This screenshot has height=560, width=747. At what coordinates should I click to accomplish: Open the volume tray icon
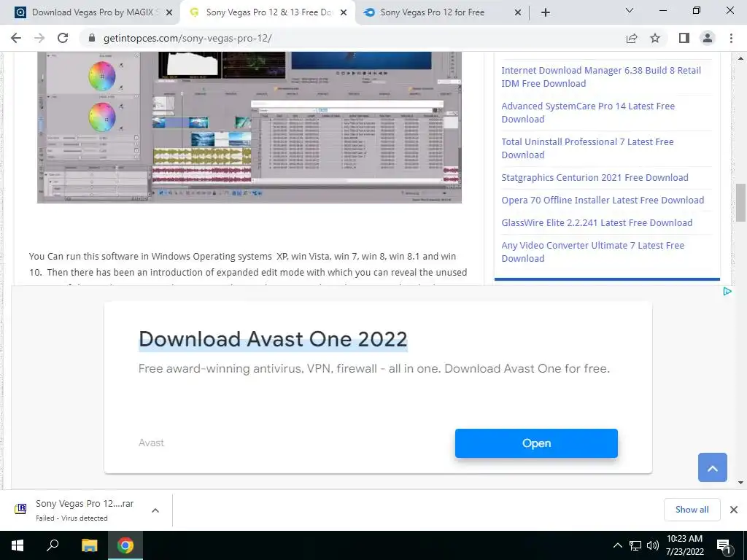[x=653, y=545]
